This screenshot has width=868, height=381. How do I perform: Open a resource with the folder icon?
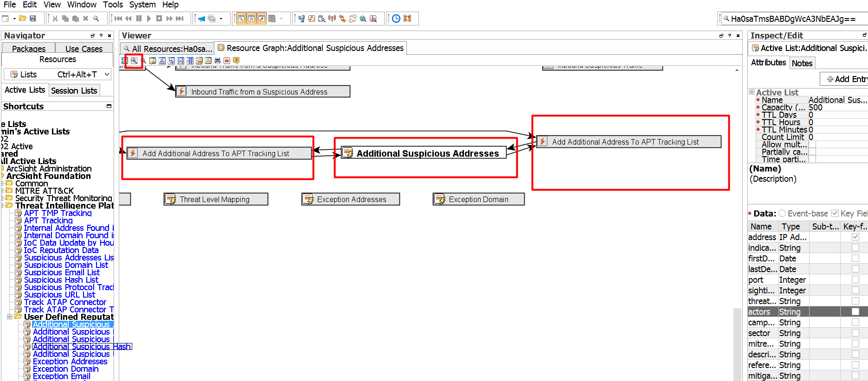(22, 19)
